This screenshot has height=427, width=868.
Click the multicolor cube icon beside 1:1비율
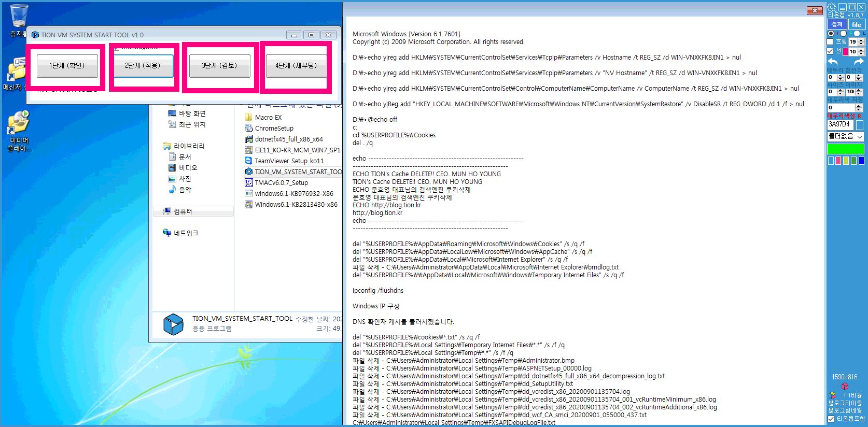coord(832,395)
